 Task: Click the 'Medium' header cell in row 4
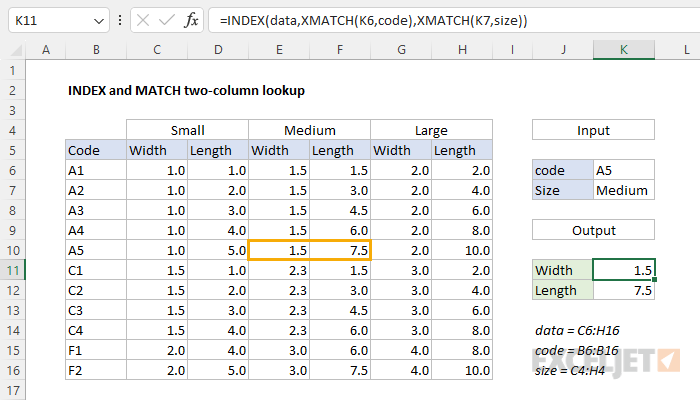pyautogui.click(x=309, y=130)
